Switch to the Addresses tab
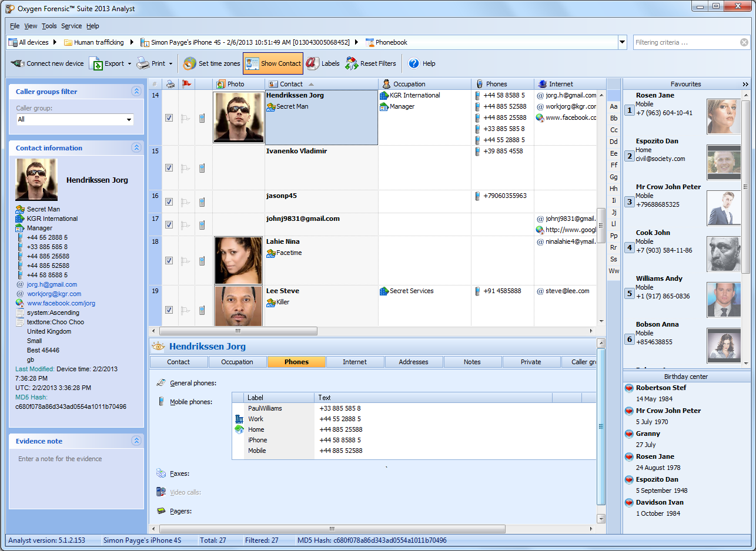 [x=413, y=362]
